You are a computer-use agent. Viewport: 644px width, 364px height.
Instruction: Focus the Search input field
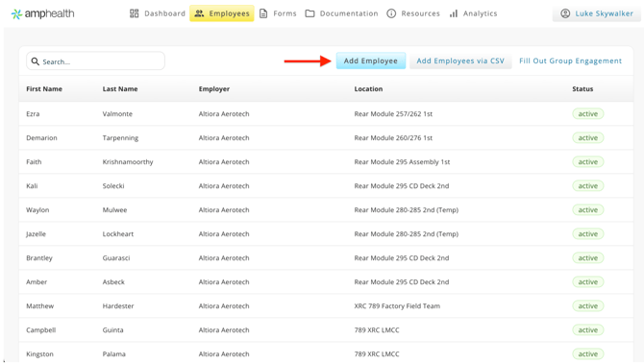click(x=96, y=61)
